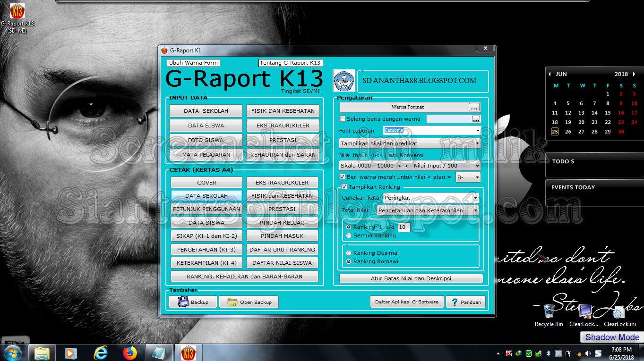
Task: Click the Kaspersky tray icon
Action: click(x=509, y=353)
